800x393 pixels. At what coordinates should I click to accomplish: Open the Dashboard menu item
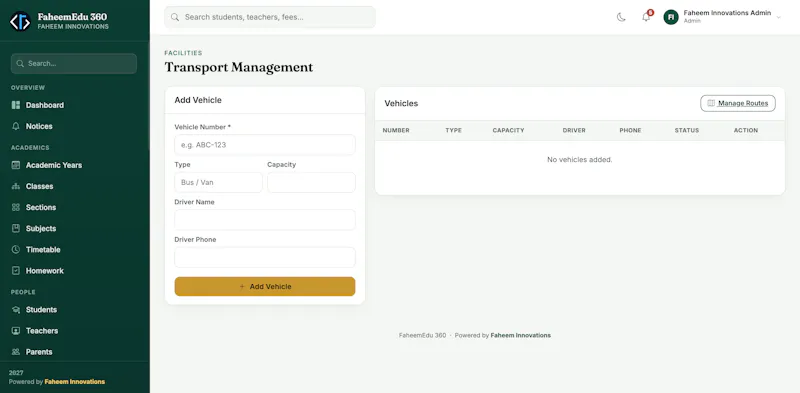point(74,105)
